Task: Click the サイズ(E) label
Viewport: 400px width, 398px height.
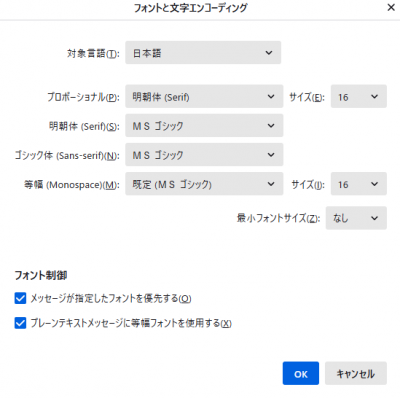Action: tap(307, 97)
